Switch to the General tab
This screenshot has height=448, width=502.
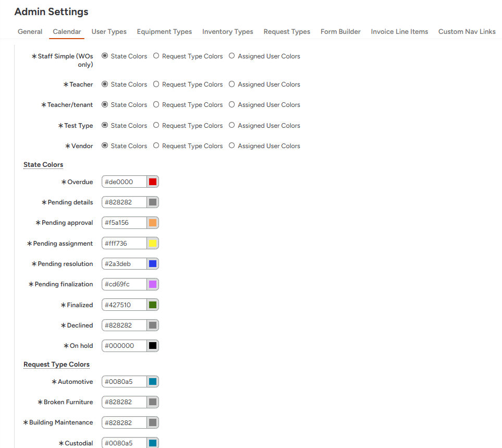[30, 32]
